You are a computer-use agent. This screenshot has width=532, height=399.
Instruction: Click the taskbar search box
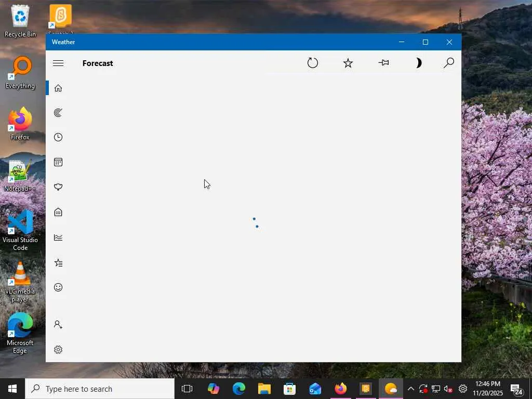click(100, 389)
